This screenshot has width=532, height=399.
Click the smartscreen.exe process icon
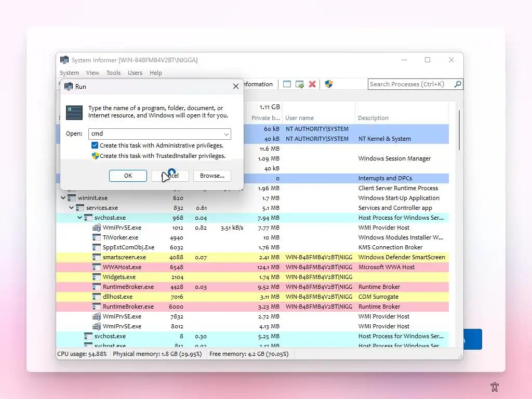(x=97, y=257)
